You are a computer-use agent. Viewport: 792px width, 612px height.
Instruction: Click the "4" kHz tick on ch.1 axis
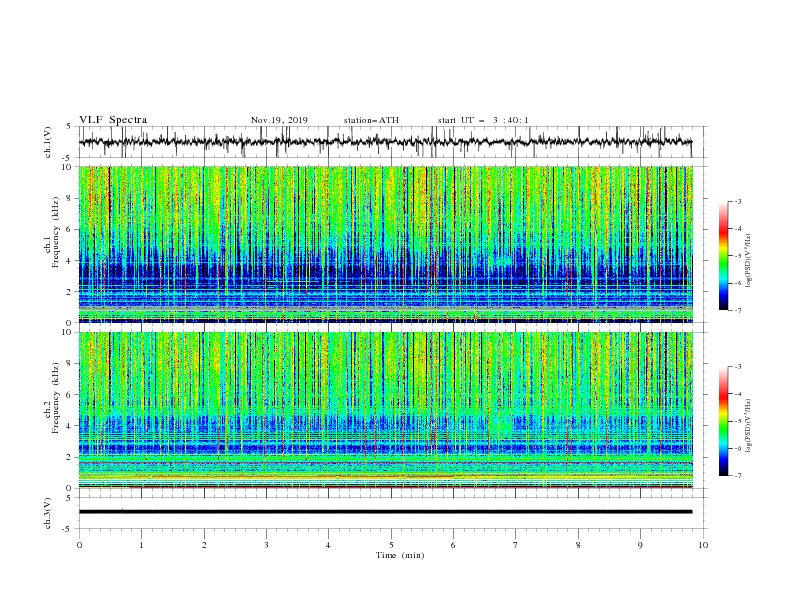69,261
